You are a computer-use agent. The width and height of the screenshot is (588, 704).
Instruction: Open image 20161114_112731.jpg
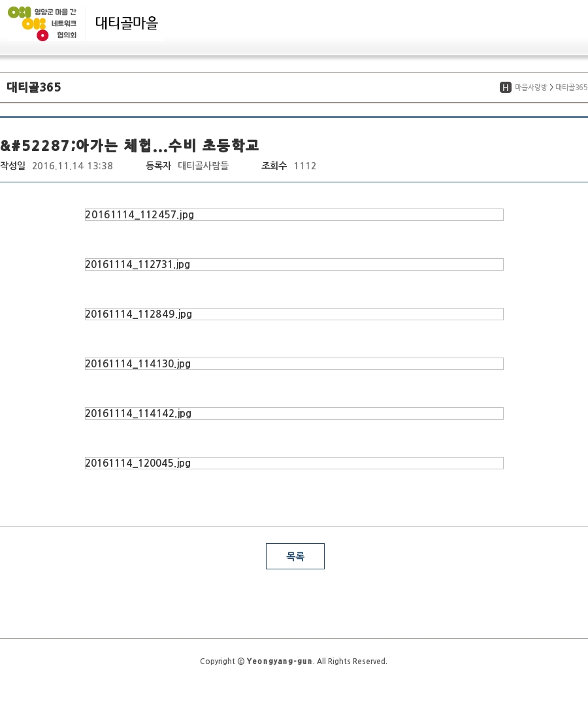(x=294, y=264)
